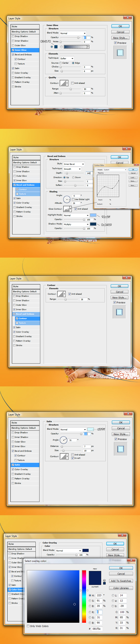The width and height of the screenshot is (140, 644).
Task: Uncheck the Invert checkbox in Satin
Action: point(73,458)
